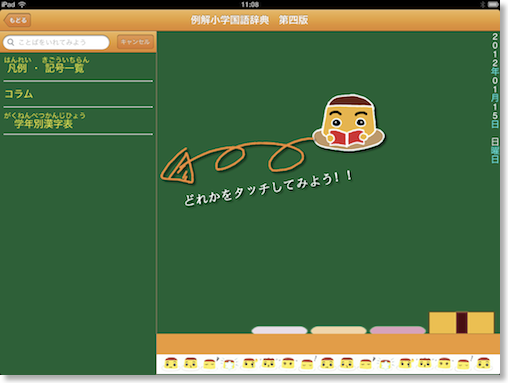
Task: Tap the どれかをタッチしてみよう!! chalk text
Action: tap(268, 189)
